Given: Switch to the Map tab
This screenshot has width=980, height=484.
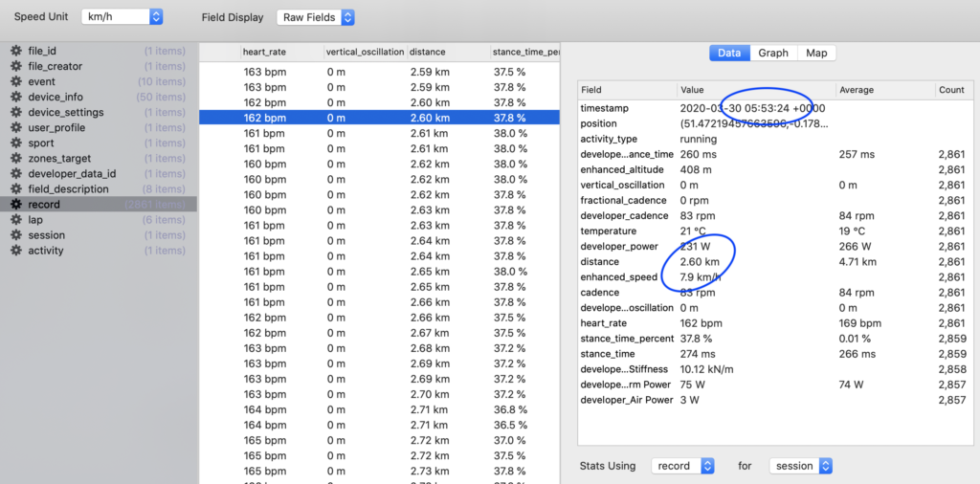Looking at the screenshot, I should click(816, 53).
